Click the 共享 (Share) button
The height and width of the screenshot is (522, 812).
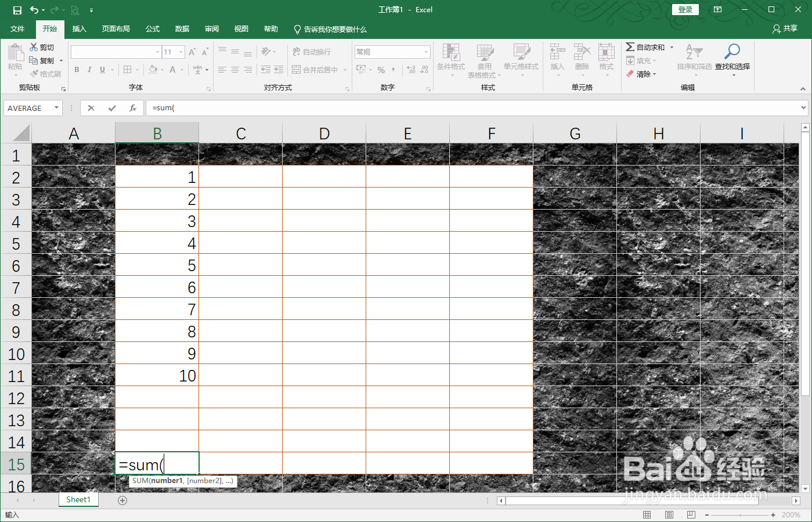[x=785, y=28]
